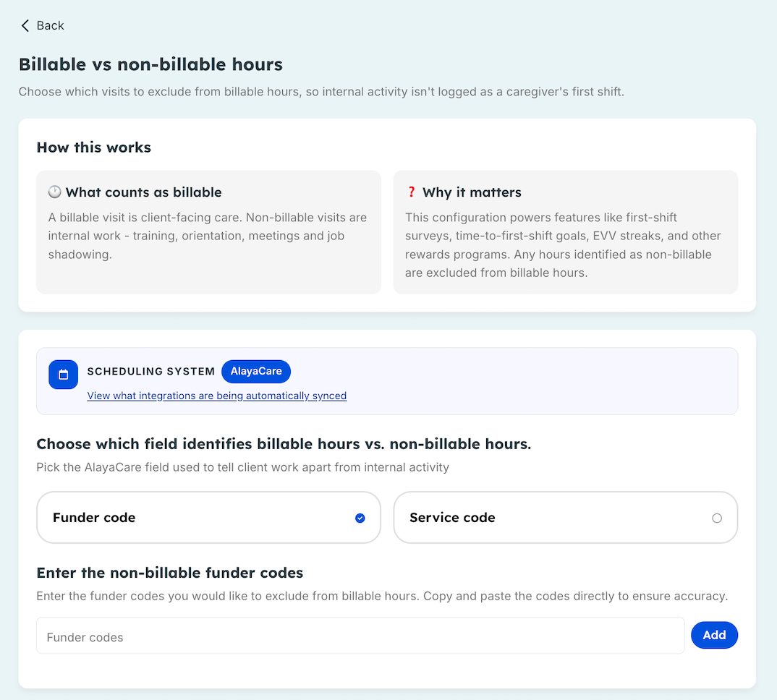Click the clock icon beside What counts as billable
This screenshot has width=777, height=700.
pyautogui.click(x=54, y=192)
